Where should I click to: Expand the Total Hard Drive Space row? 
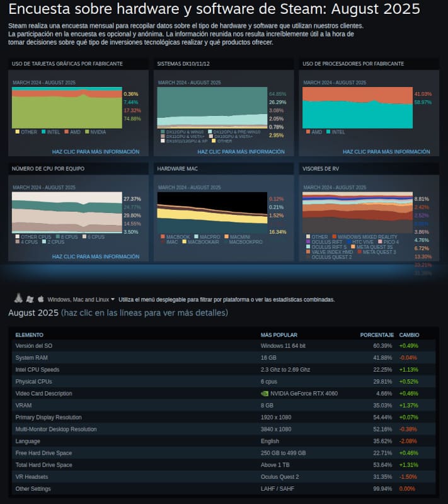pos(224,465)
